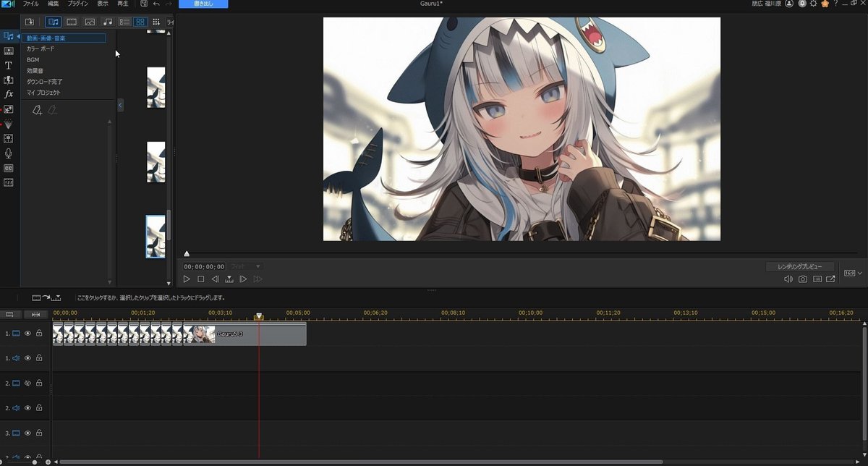Open the Particle room icon
Screen dimensions: 868x466
coord(9,124)
